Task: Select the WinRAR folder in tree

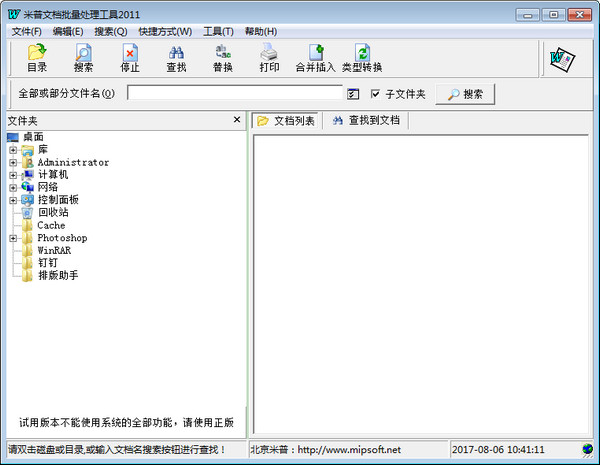Action: 54,251
